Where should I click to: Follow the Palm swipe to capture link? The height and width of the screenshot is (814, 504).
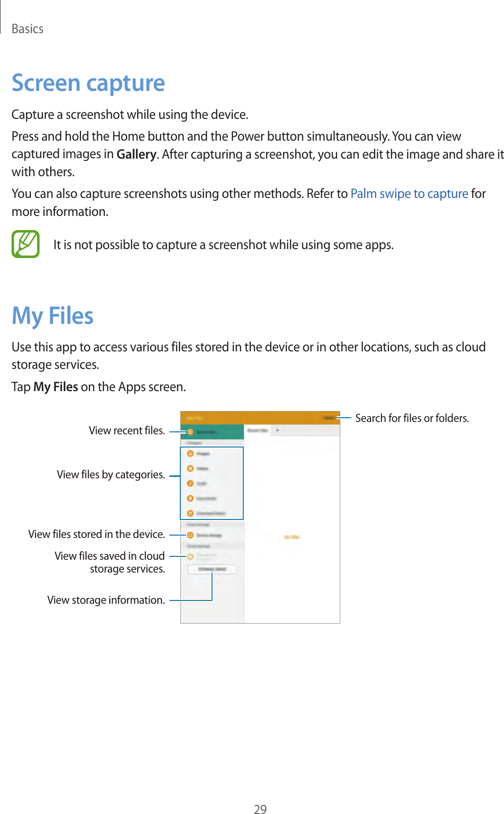pyautogui.click(x=409, y=194)
